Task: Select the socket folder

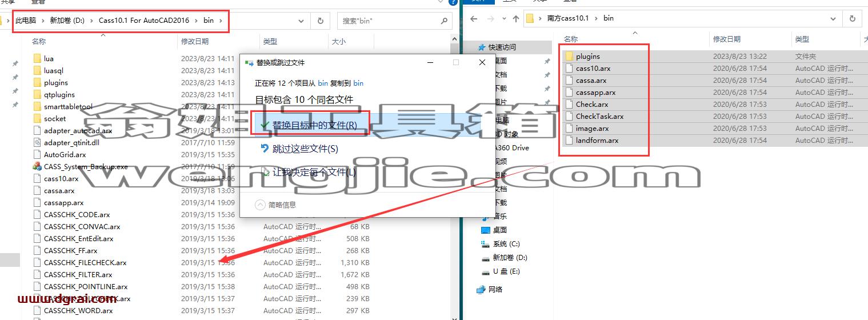Action: pyautogui.click(x=55, y=119)
